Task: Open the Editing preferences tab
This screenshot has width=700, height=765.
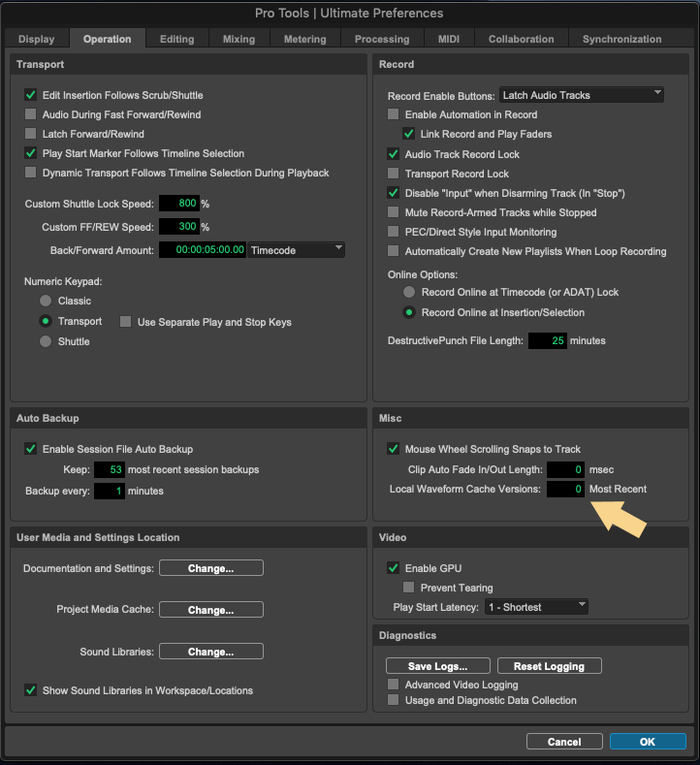Action: pos(177,39)
